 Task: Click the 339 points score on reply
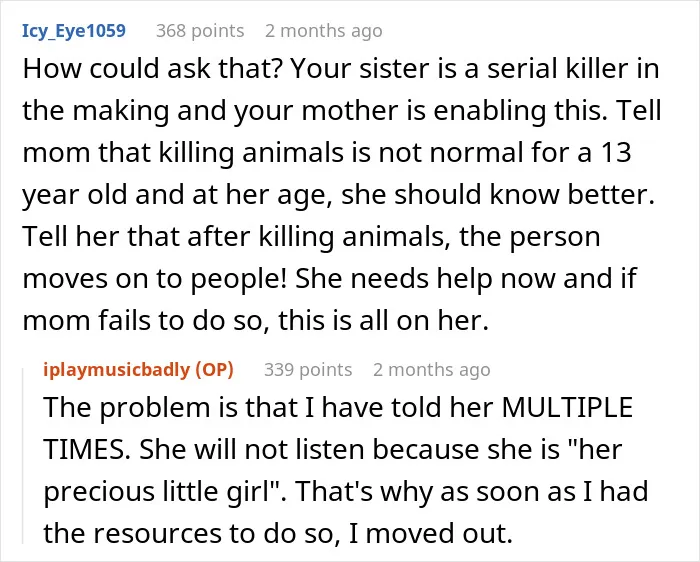(308, 370)
